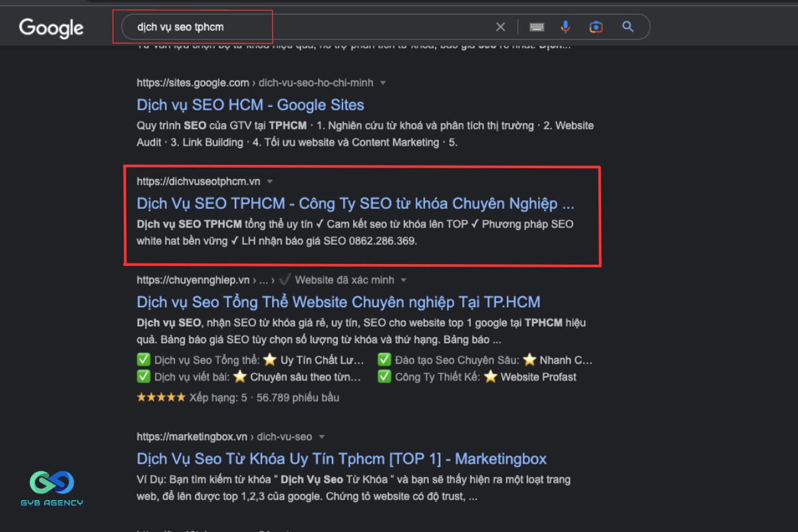Open the on-screen keyboard input tool
798x532 pixels.
coord(537,27)
